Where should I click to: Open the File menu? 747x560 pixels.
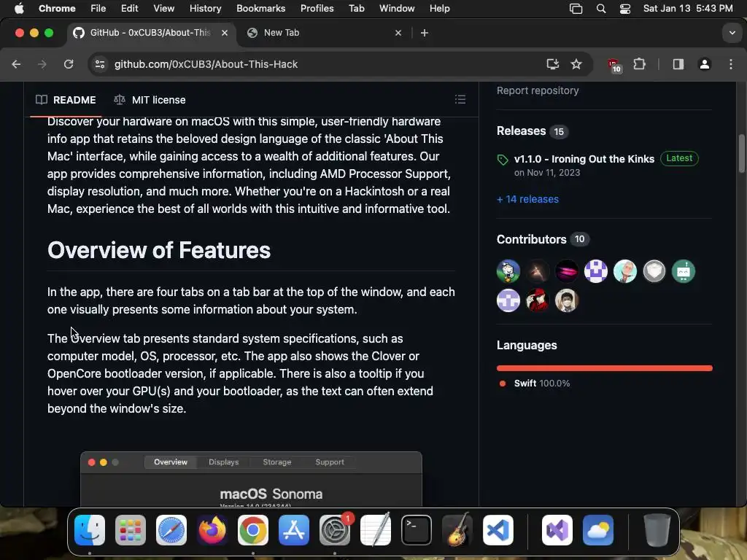coord(98,9)
